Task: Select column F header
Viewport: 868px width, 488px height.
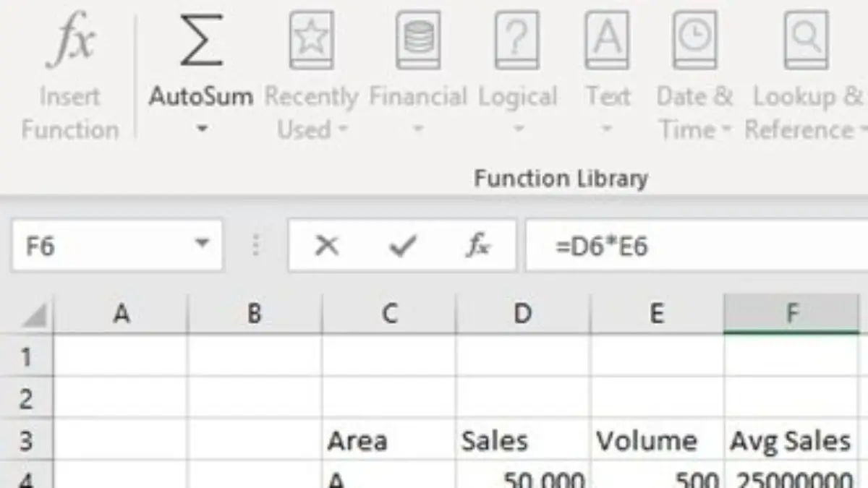Action: pyautogui.click(x=791, y=314)
